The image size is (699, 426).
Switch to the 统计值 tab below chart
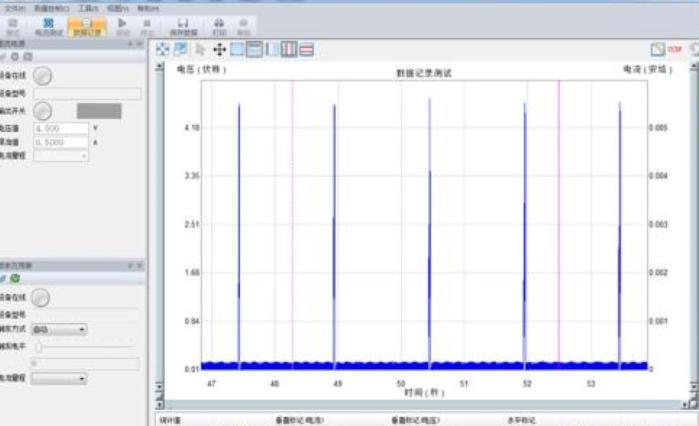tap(170, 420)
